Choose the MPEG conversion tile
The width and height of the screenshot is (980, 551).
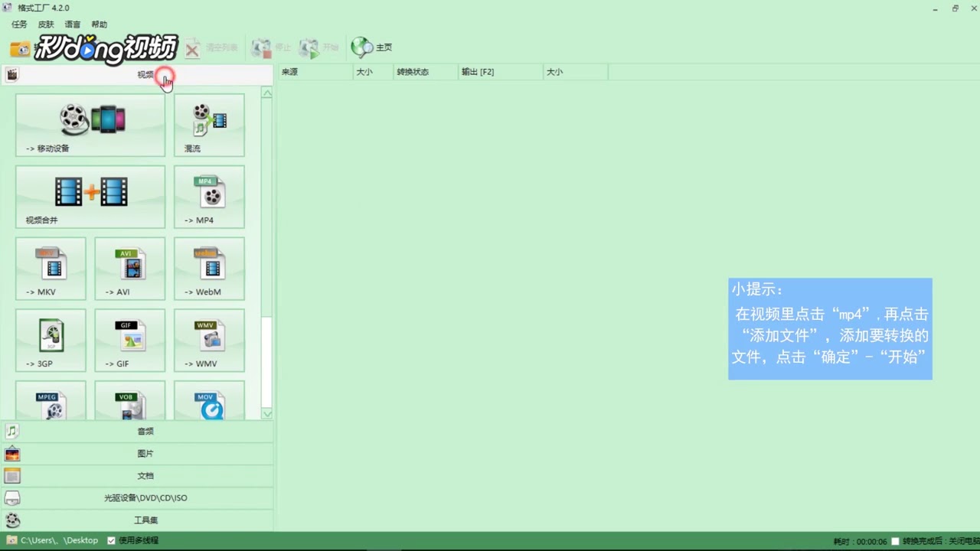point(51,400)
